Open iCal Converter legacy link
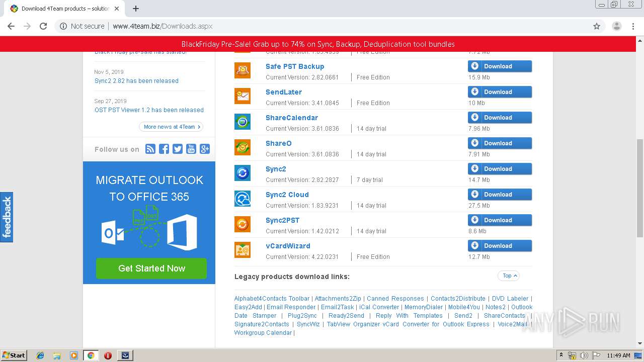644x362 pixels. (x=379, y=307)
